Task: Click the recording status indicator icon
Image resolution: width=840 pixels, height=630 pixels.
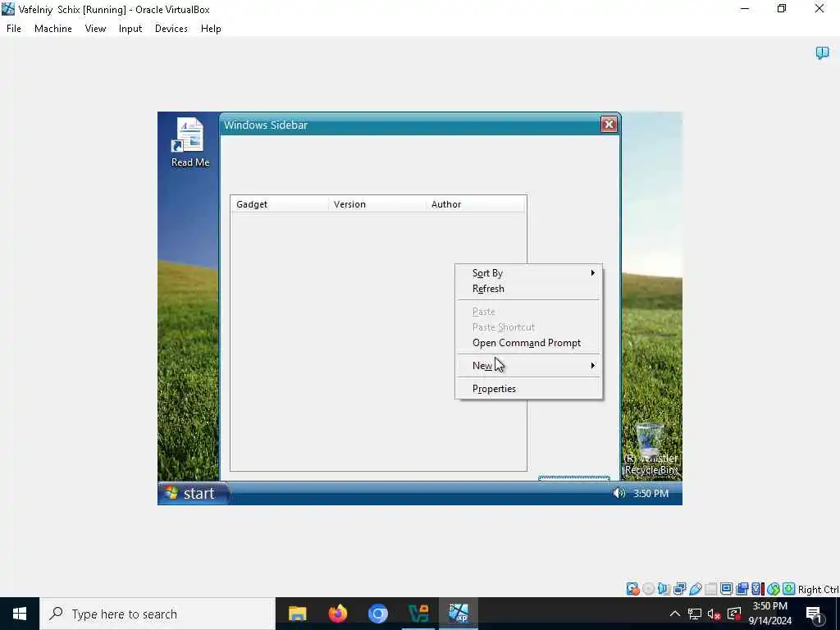Action: pos(742,589)
